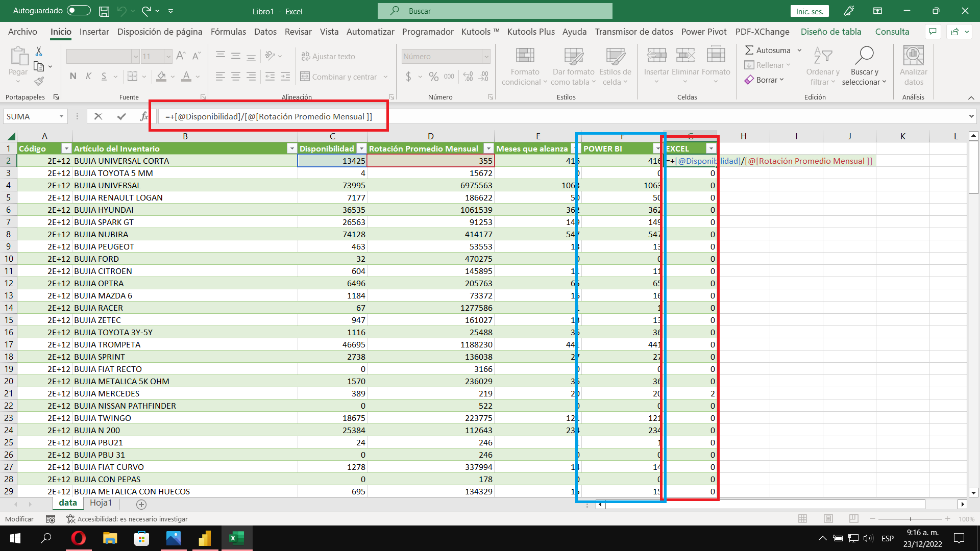The image size is (980, 551).
Task: Open Formato condicional menu
Action: coord(525,66)
